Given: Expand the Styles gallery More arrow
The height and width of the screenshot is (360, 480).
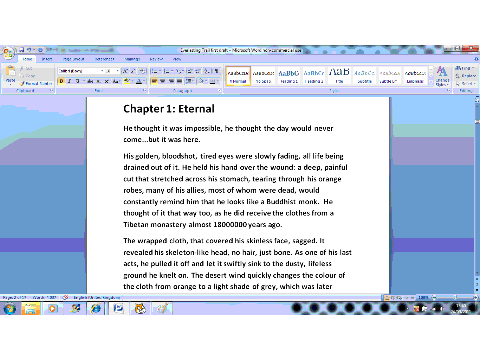Looking at the screenshot, I should click(x=431, y=82).
